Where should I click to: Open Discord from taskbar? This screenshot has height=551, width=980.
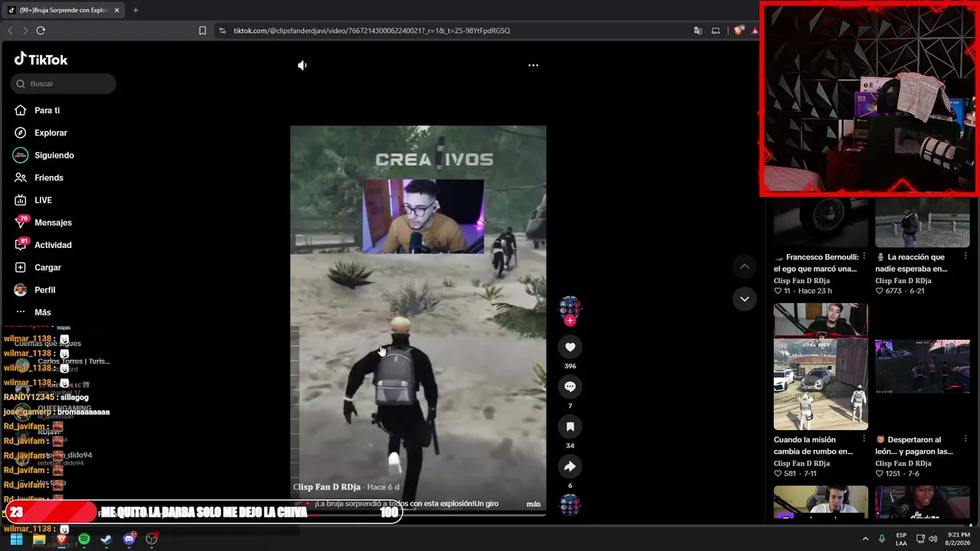coord(129,540)
